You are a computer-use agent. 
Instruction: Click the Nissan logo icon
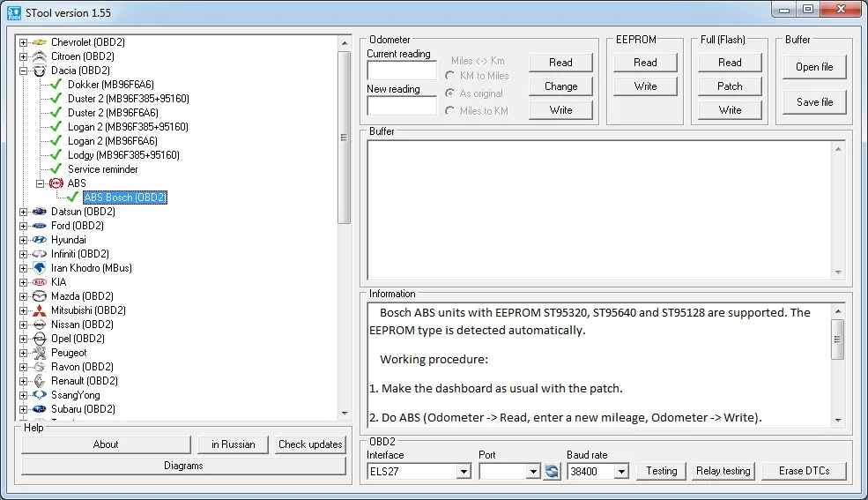click(40, 325)
